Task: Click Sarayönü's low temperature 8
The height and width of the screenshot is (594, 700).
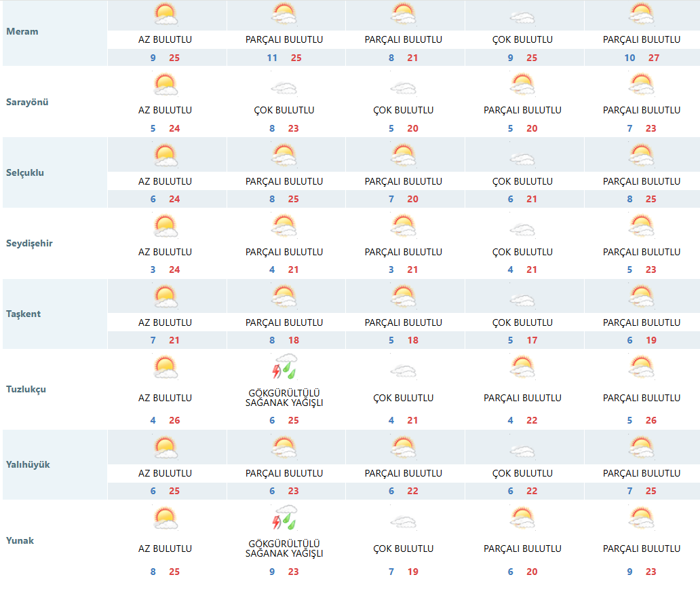Action: point(272,129)
